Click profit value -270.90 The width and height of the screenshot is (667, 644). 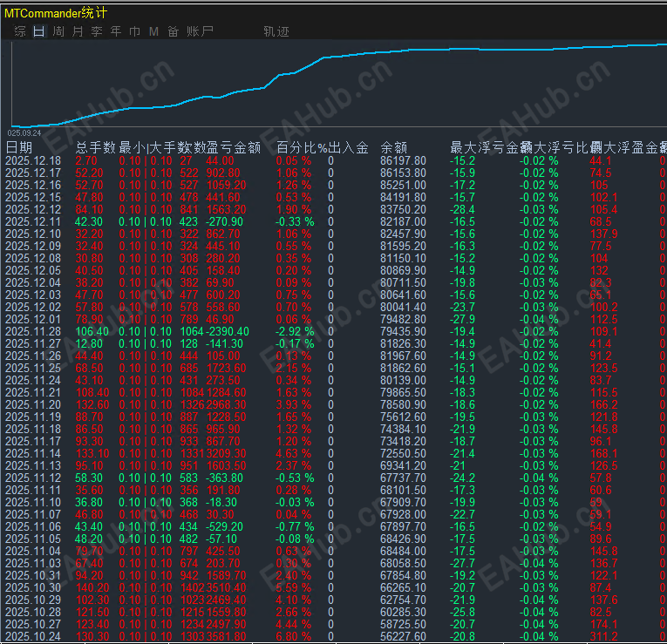click(225, 222)
